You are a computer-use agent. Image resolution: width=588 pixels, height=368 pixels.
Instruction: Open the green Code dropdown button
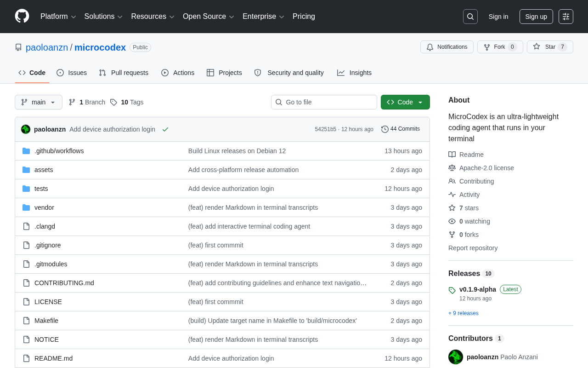point(405,102)
